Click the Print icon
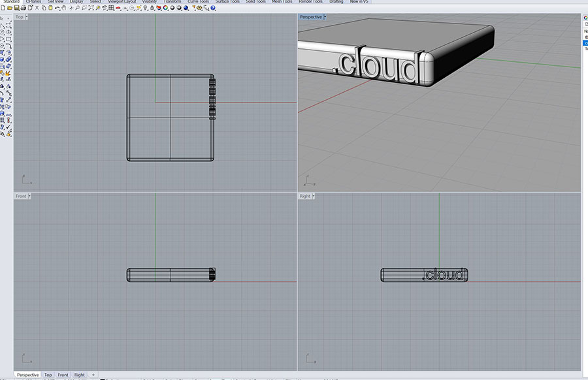Viewport: 588px width, 380px height. point(23,7)
